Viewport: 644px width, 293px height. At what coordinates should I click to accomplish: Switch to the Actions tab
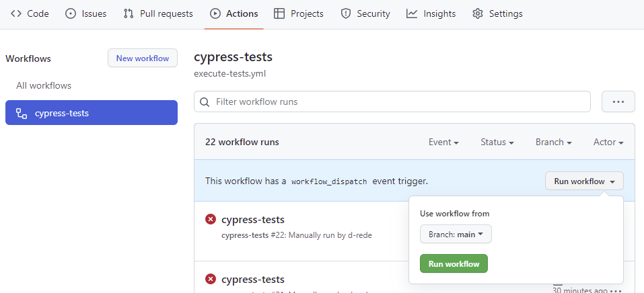click(x=234, y=13)
